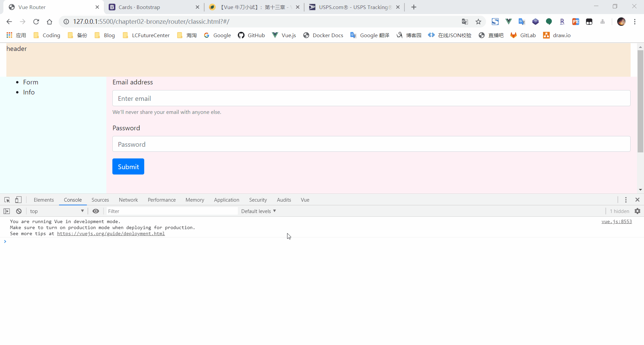Focus the Password input field
The image size is (644, 345).
[x=371, y=144]
